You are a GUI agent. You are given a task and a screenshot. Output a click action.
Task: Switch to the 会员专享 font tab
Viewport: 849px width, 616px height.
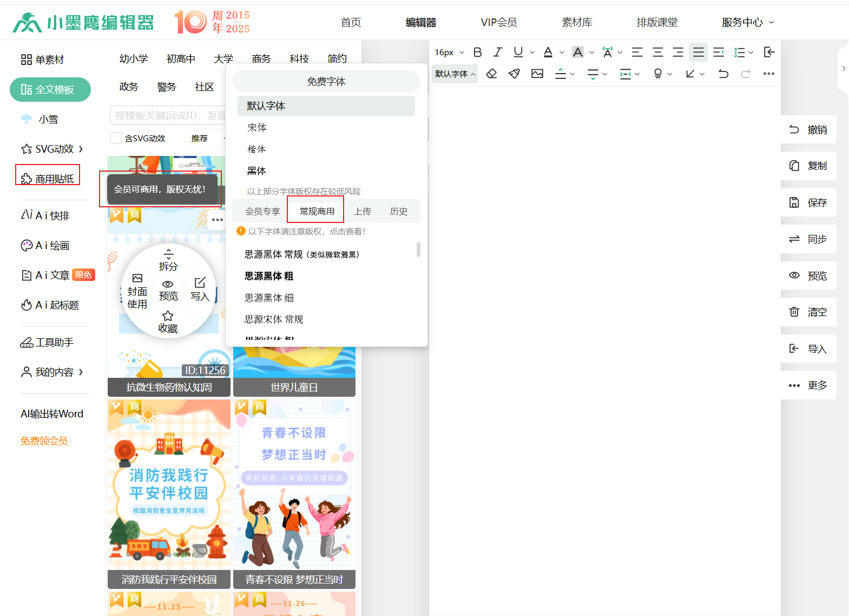262,211
